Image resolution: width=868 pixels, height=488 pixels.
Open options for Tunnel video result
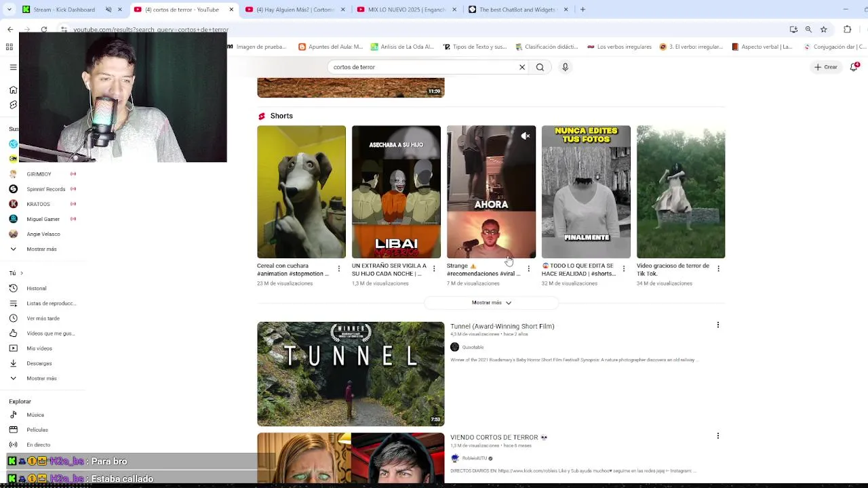pyautogui.click(x=718, y=325)
